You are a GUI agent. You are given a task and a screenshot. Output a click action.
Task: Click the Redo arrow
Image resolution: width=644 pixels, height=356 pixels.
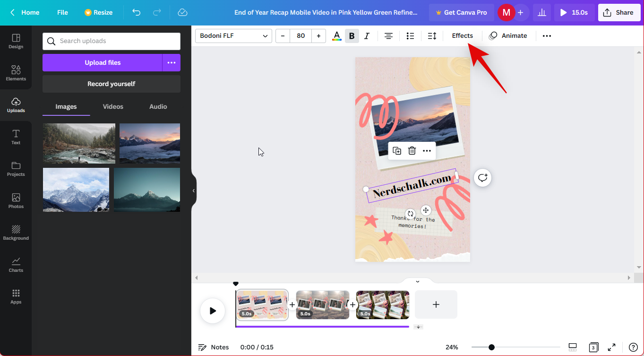click(x=157, y=12)
